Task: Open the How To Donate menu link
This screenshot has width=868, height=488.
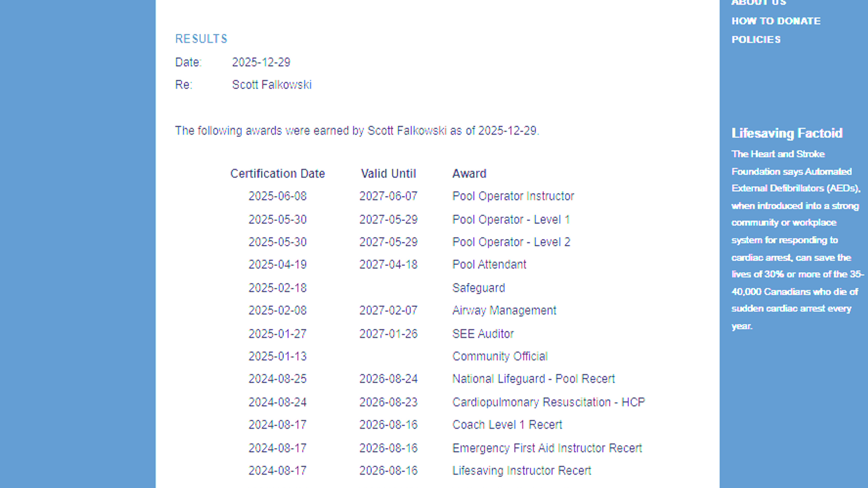Action: click(776, 21)
